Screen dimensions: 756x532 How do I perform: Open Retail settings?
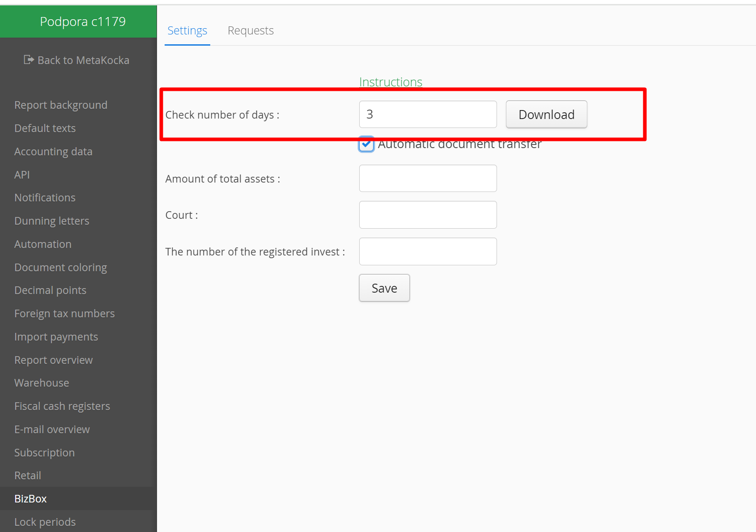pyautogui.click(x=28, y=476)
